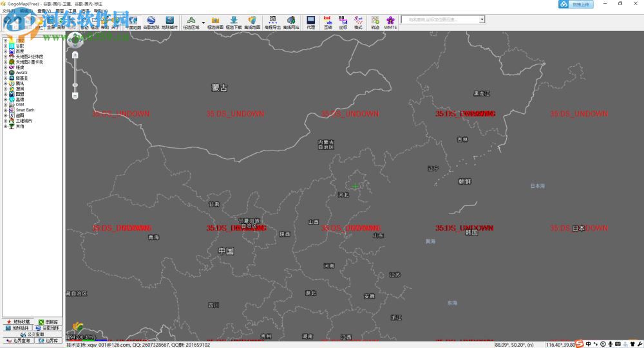The image size is (644, 348).
Task: Click the 蒙古 label on the map
Action: coord(220,87)
